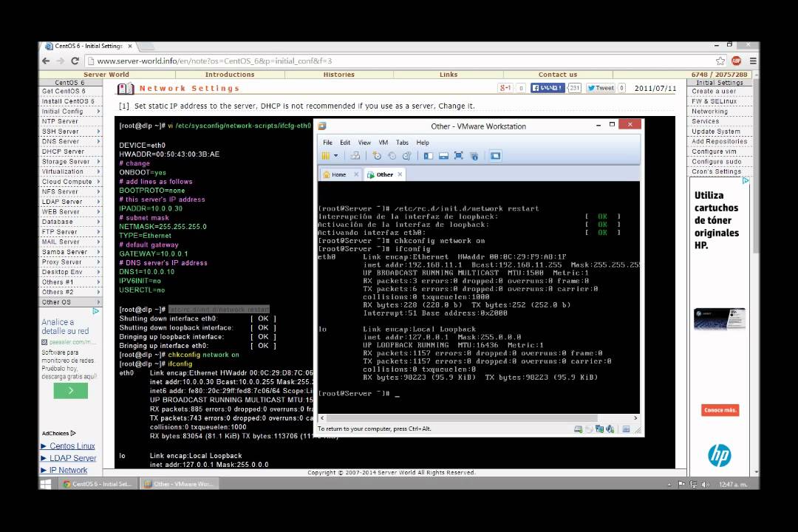Click VMware network adapter status icon
798x532 pixels.
pos(599,429)
